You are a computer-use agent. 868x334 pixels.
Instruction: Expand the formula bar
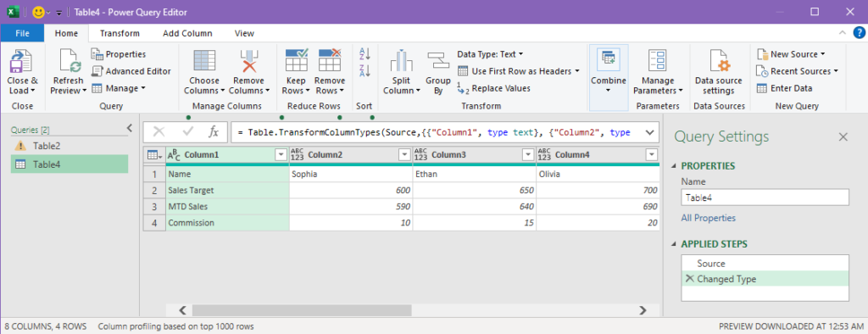pos(650,132)
